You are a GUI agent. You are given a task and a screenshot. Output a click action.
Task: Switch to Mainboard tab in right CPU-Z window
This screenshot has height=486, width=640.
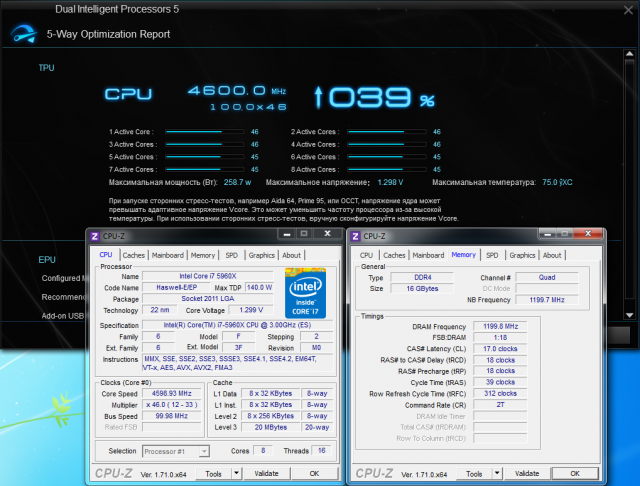pyautogui.click(x=428, y=255)
